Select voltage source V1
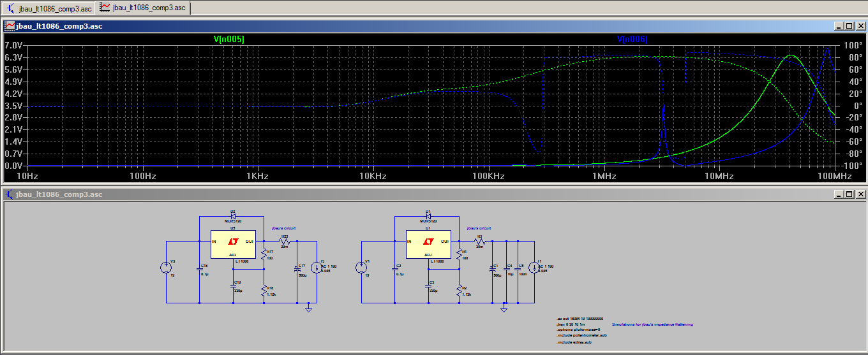 (361, 268)
